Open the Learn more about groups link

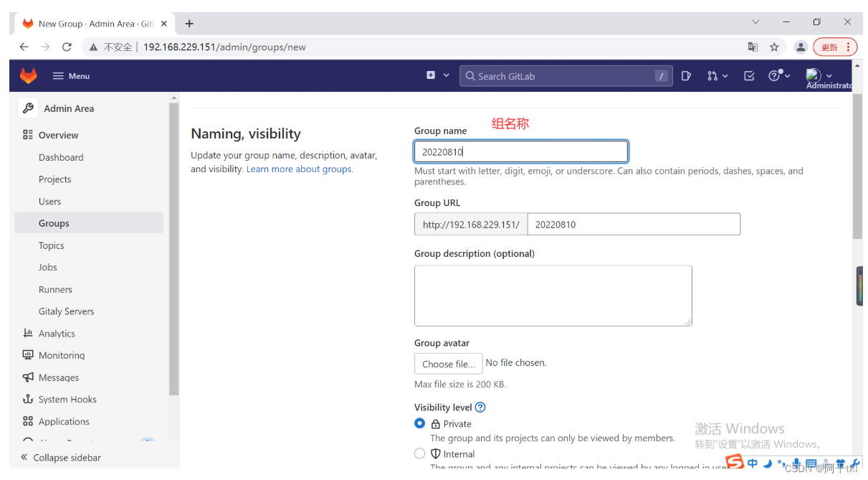299,169
